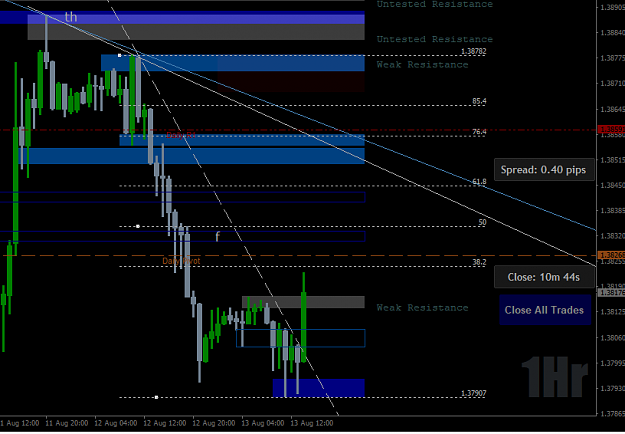The image size is (625, 434).
Task: Select Fibonacci anchor handle at the 1.37907 level
Action: 156,397
